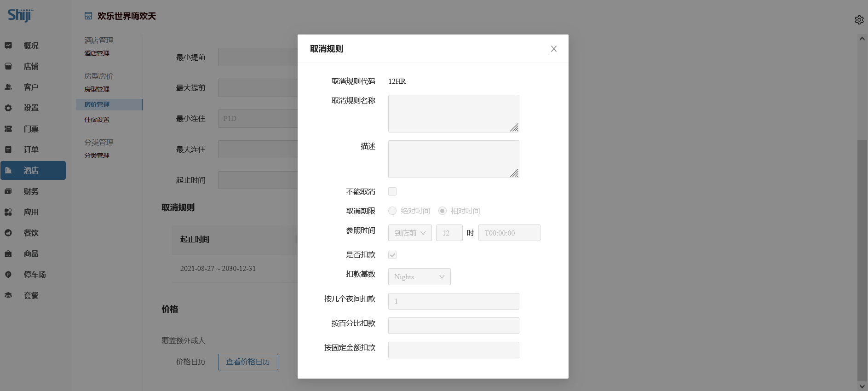Open the 财务 finance menu item
868x391 pixels.
coord(31,191)
